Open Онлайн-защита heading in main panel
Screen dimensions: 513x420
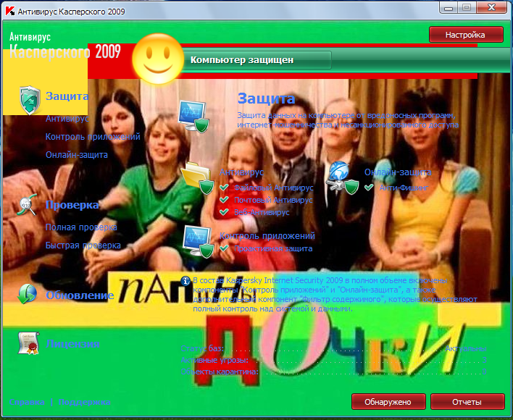click(398, 172)
